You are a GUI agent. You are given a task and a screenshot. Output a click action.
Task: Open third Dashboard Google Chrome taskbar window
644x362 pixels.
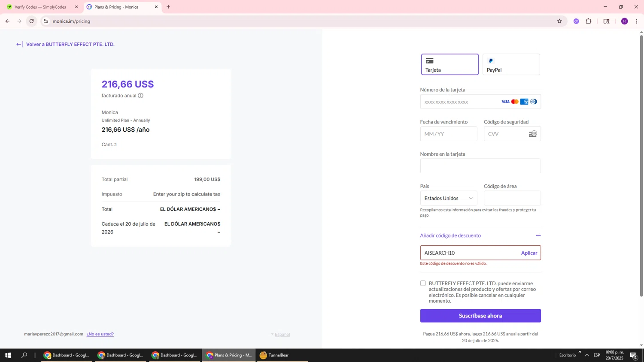click(x=175, y=355)
